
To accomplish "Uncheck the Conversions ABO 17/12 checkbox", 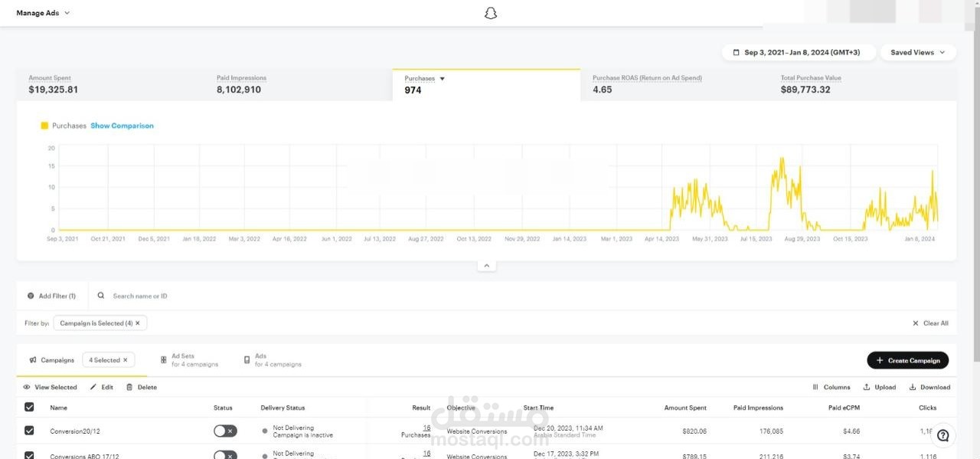I will pos(29,455).
